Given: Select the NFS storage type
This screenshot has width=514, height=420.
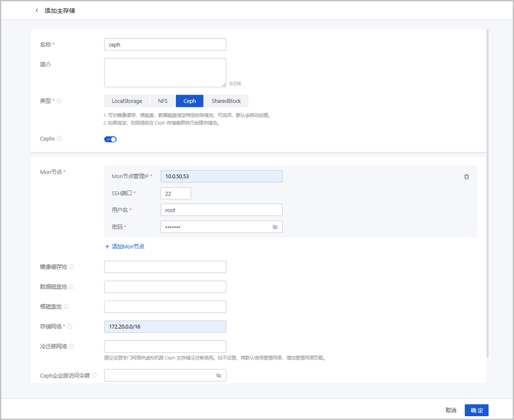Looking at the screenshot, I should pyautogui.click(x=163, y=101).
